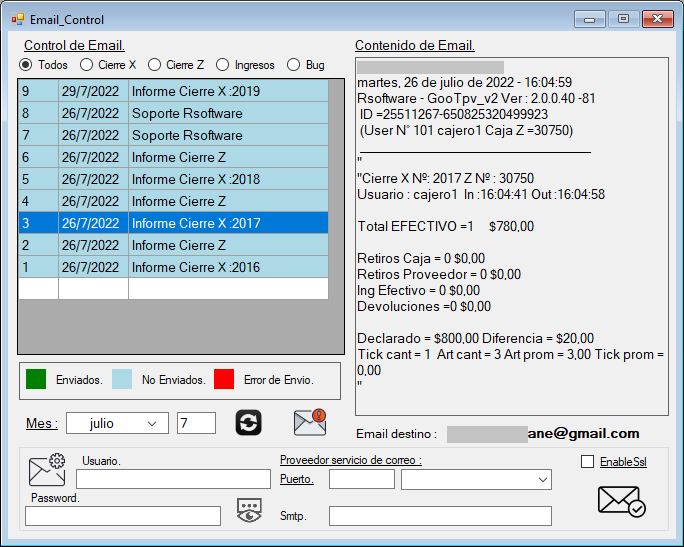This screenshot has width=684, height=547.
Task: Enable the EnableSsl checkbox
Action: point(588,462)
